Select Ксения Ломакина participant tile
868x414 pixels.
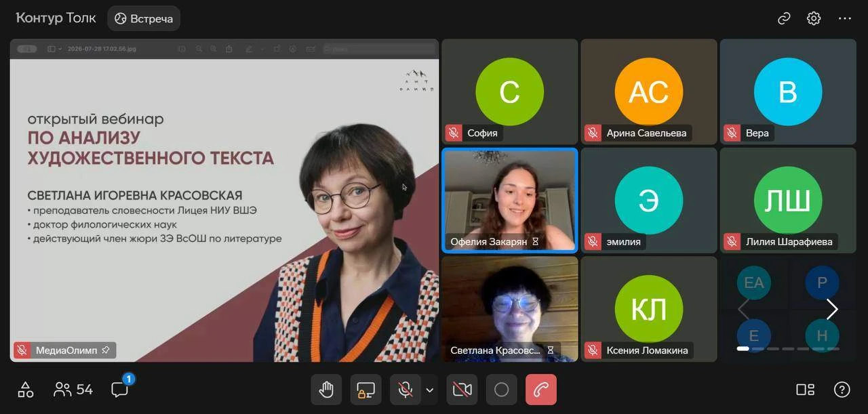coord(649,309)
